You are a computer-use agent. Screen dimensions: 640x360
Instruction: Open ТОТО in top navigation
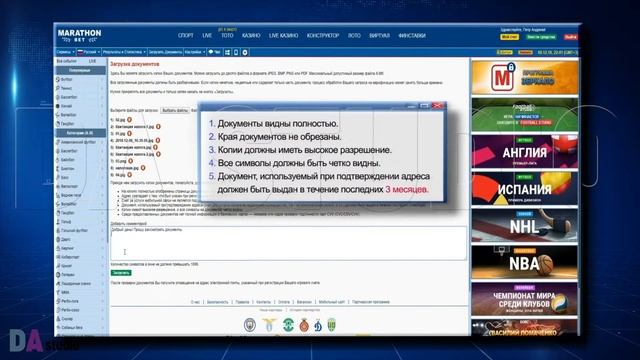pyautogui.click(x=227, y=36)
